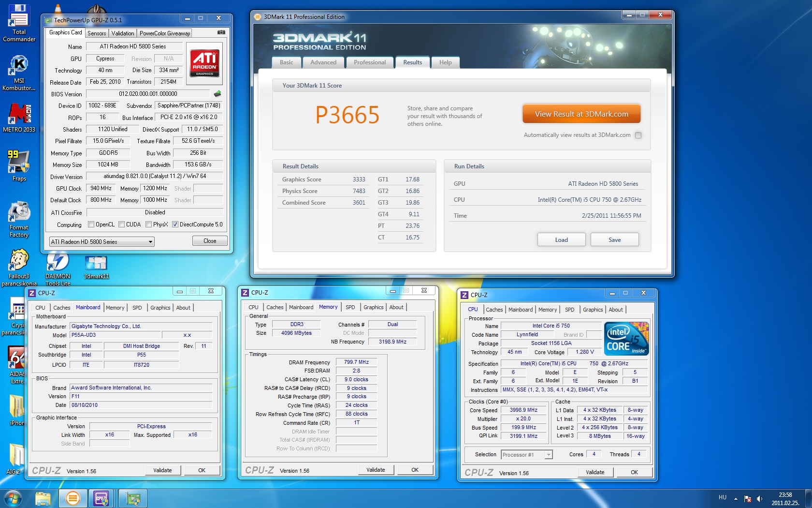Click the ATI Radeon logo in GPU-Z
812x508 pixels.
204,63
